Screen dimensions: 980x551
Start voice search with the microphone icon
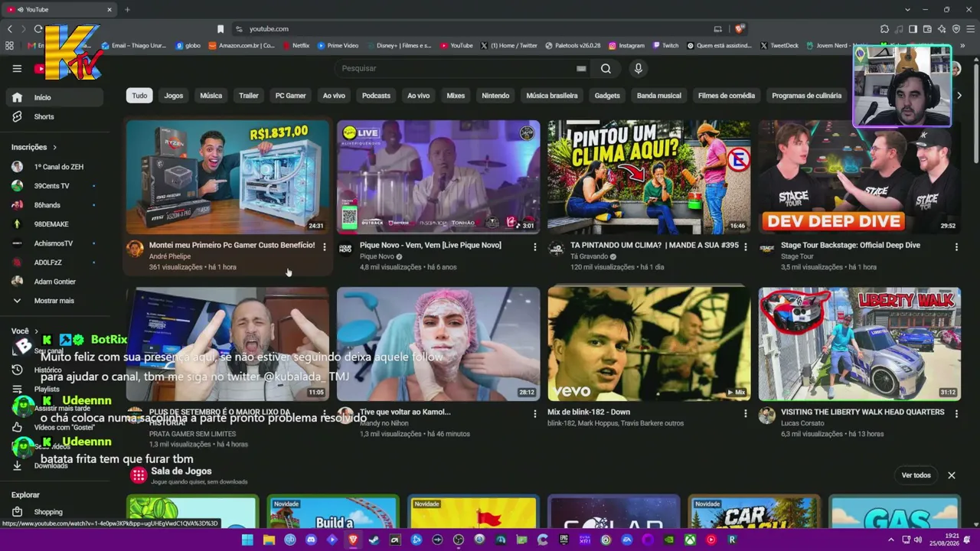click(x=638, y=68)
